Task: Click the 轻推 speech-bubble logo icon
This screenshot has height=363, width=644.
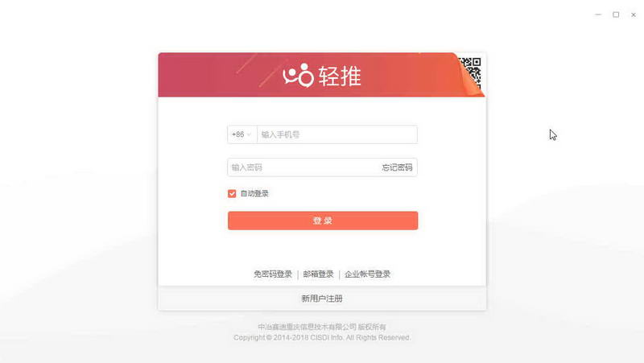Action: click(x=298, y=75)
